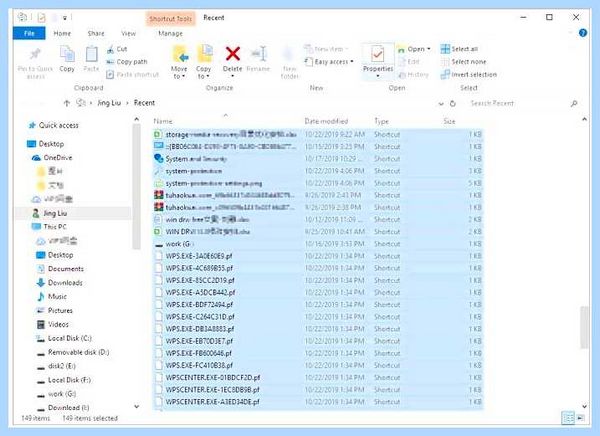Click the Up arrow navigation button
This screenshot has height=436, width=600.
(x=67, y=103)
